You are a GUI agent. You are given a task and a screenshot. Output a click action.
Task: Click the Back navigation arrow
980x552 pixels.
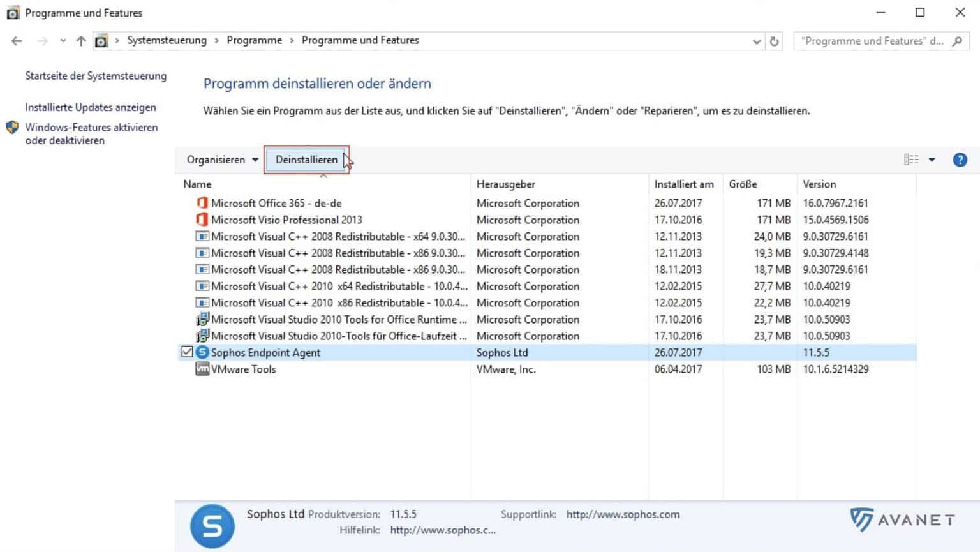[x=17, y=41]
